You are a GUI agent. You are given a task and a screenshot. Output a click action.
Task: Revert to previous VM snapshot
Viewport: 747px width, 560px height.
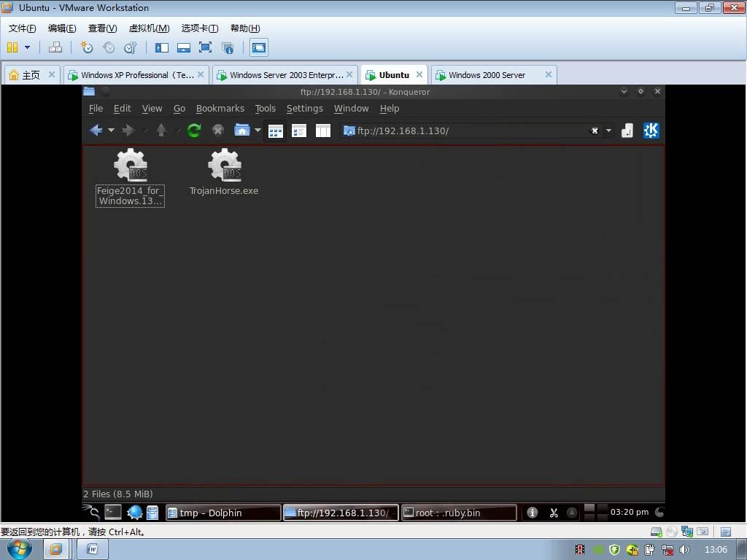[x=109, y=47]
